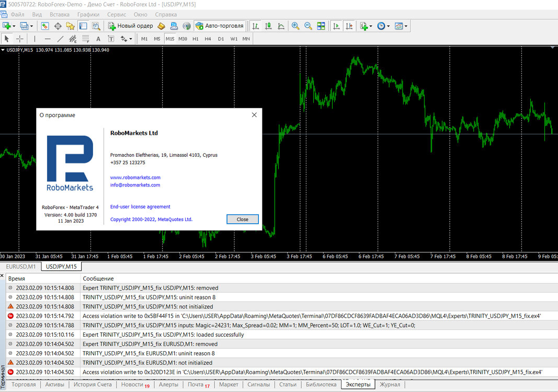Click the new chart icon
The image size is (558, 392).
coord(6,26)
